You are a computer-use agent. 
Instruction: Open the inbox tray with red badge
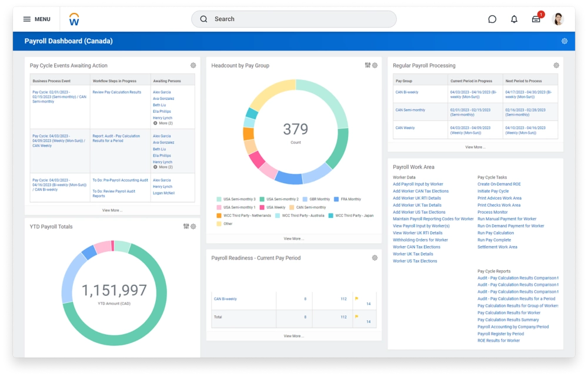536,19
